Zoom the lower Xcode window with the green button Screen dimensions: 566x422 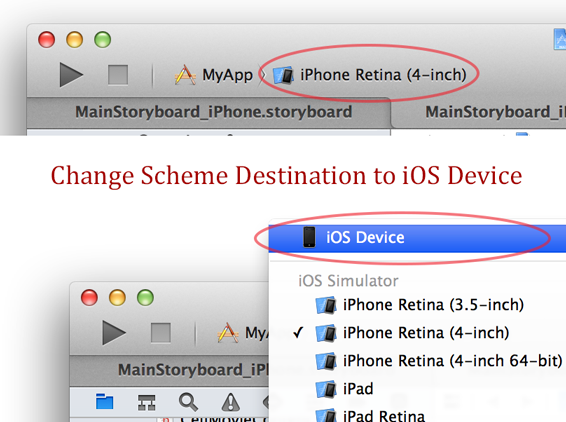click(145, 297)
